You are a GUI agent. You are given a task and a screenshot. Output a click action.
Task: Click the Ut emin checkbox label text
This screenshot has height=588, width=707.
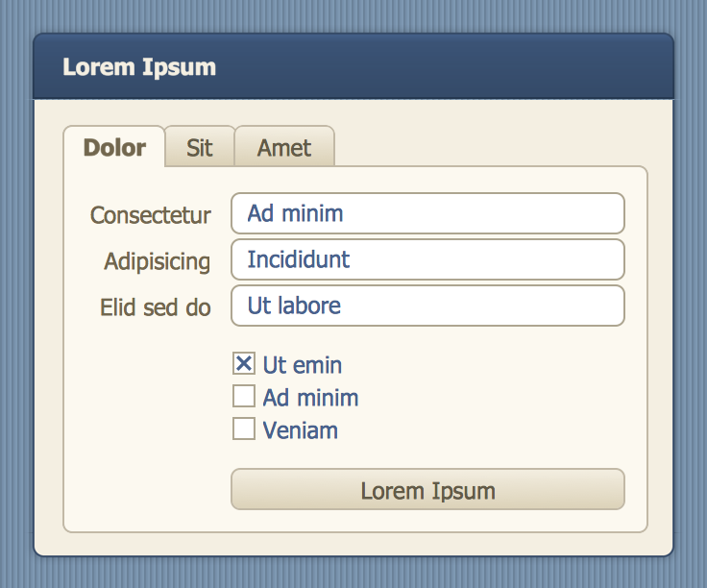pos(302,365)
